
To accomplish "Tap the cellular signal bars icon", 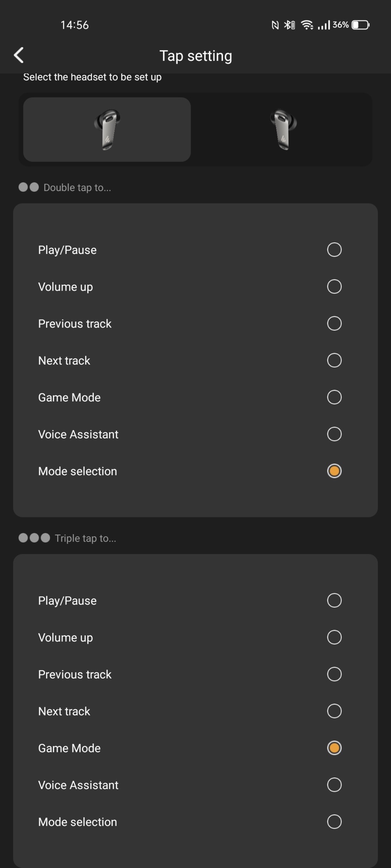I will (x=324, y=25).
